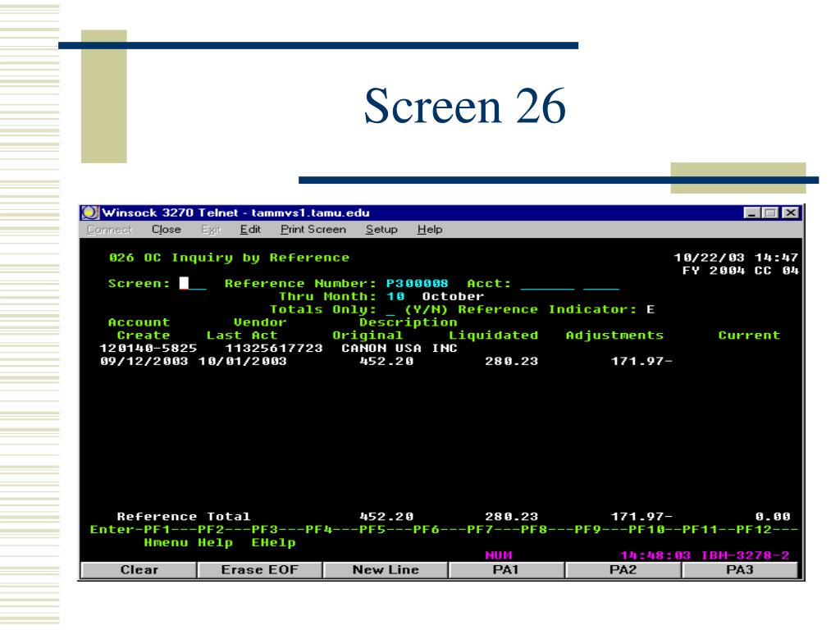
Task: Click the PA2 button
Action: tap(623, 570)
